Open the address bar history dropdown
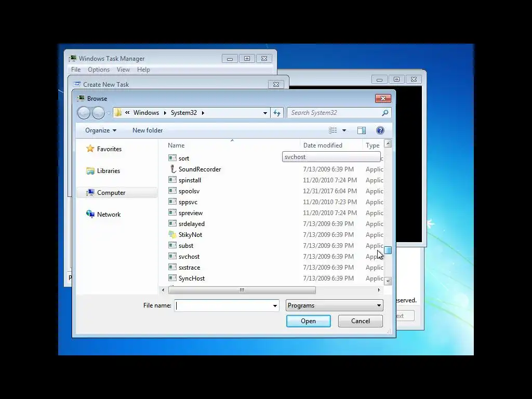Image resolution: width=532 pixels, height=399 pixels. click(x=265, y=113)
